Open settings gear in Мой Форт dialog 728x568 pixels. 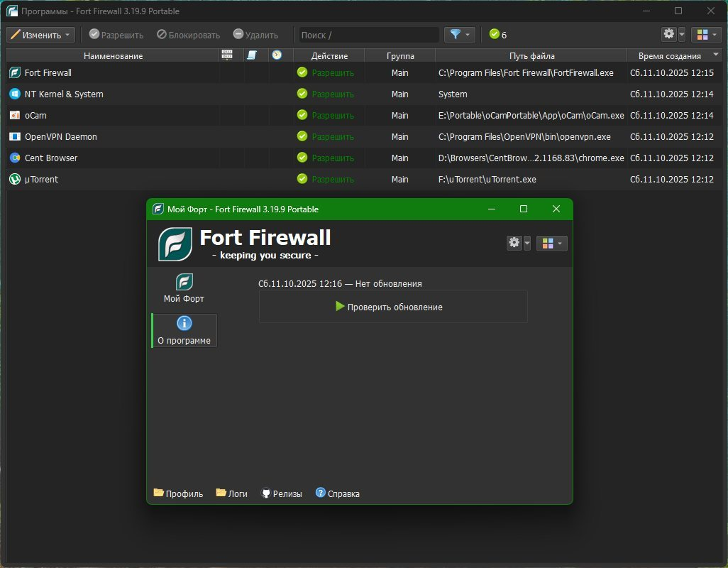514,243
